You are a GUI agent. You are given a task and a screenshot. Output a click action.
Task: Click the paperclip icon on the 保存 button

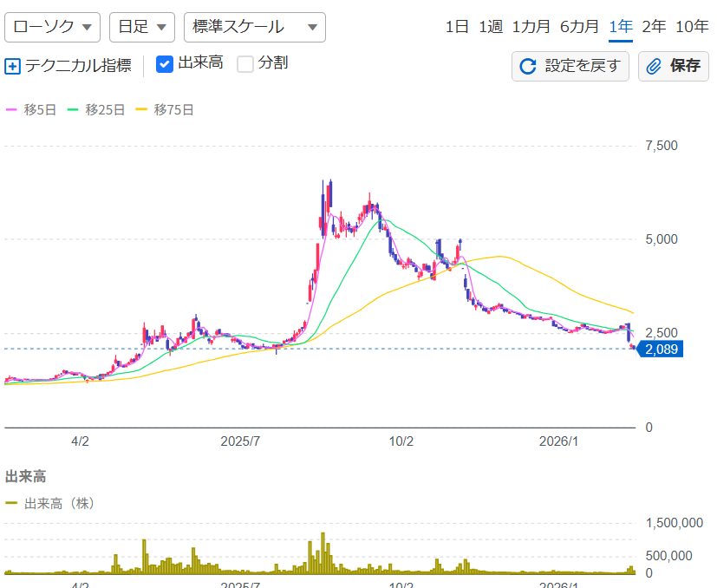pyautogui.click(x=655, y=66)
